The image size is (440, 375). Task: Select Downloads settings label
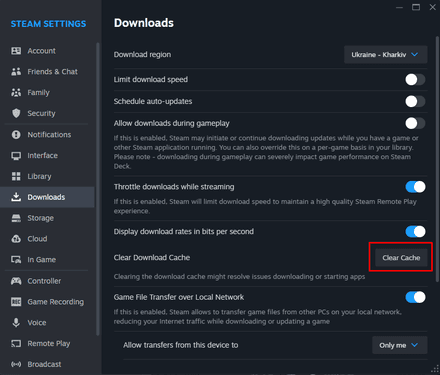(x=46, y=197)
